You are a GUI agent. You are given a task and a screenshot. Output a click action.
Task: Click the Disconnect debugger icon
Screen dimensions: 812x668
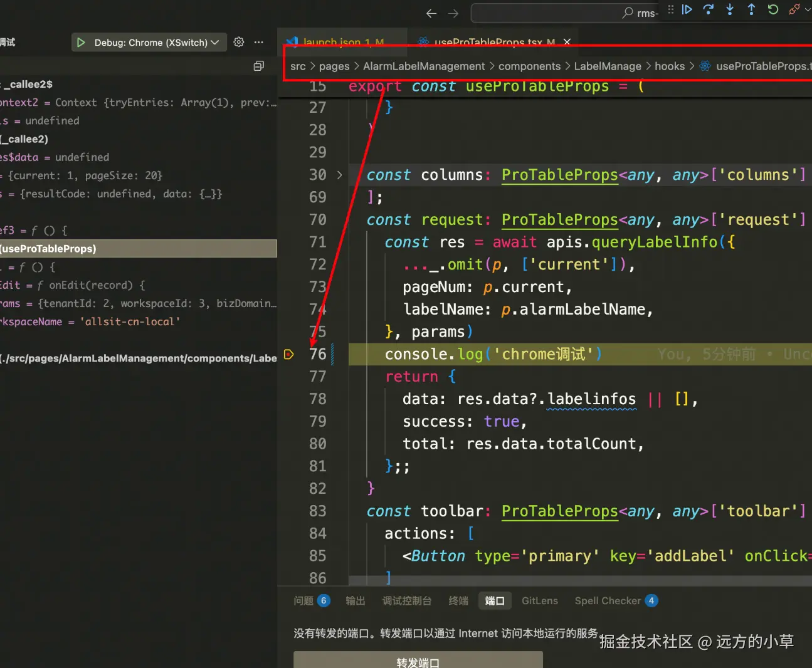coord(794,9)
